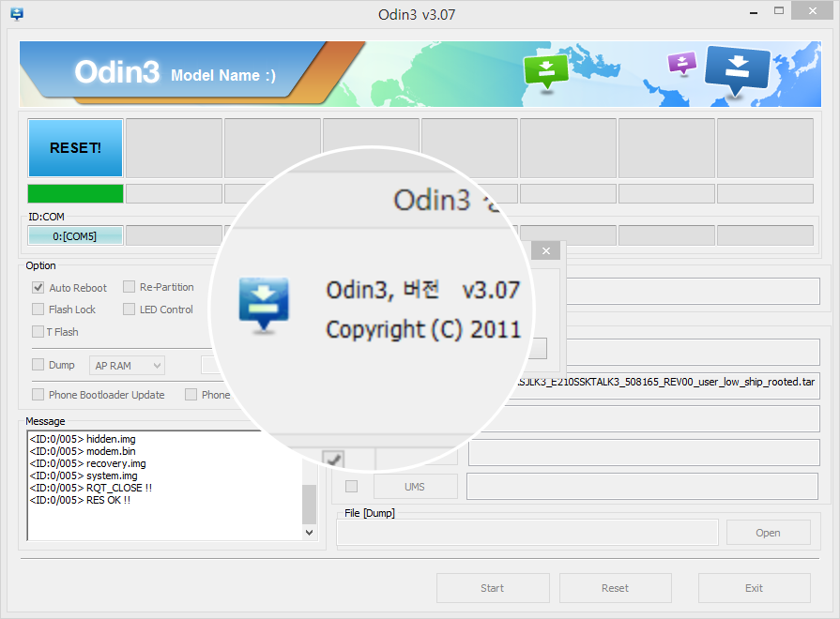This screenshot has width=840, height=619.
Task: Click the green progress bar
Action: point(75,193)
